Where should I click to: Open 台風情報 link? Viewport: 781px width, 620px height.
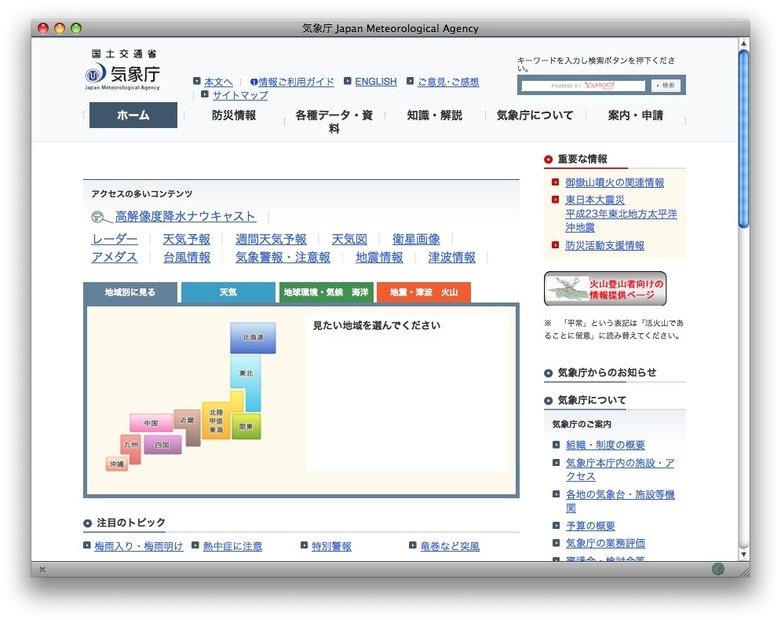pos(187,257)
